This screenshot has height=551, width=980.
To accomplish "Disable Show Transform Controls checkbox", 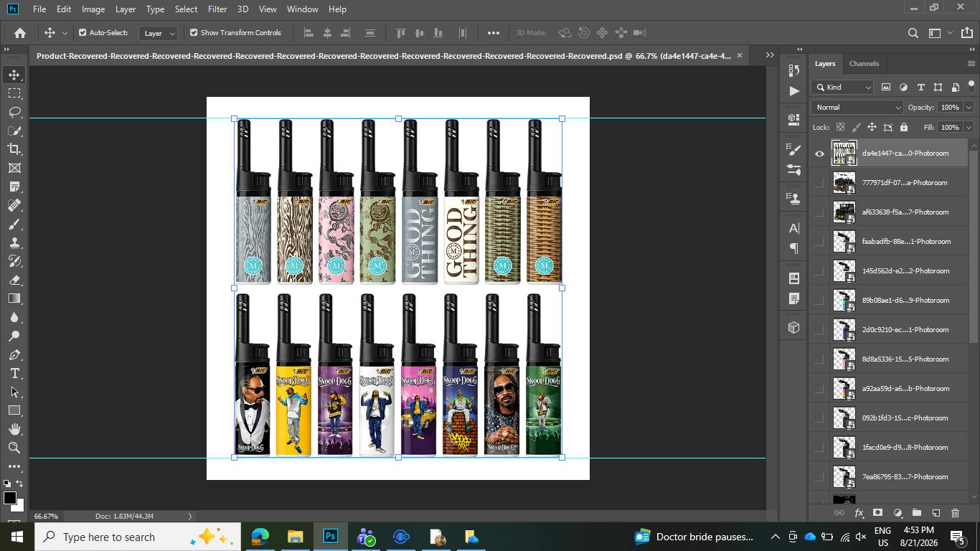I will [194, 32].
